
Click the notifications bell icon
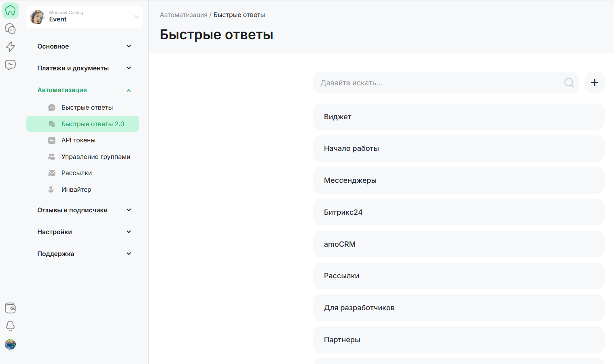pyautogui.click(x=11, y=326)
